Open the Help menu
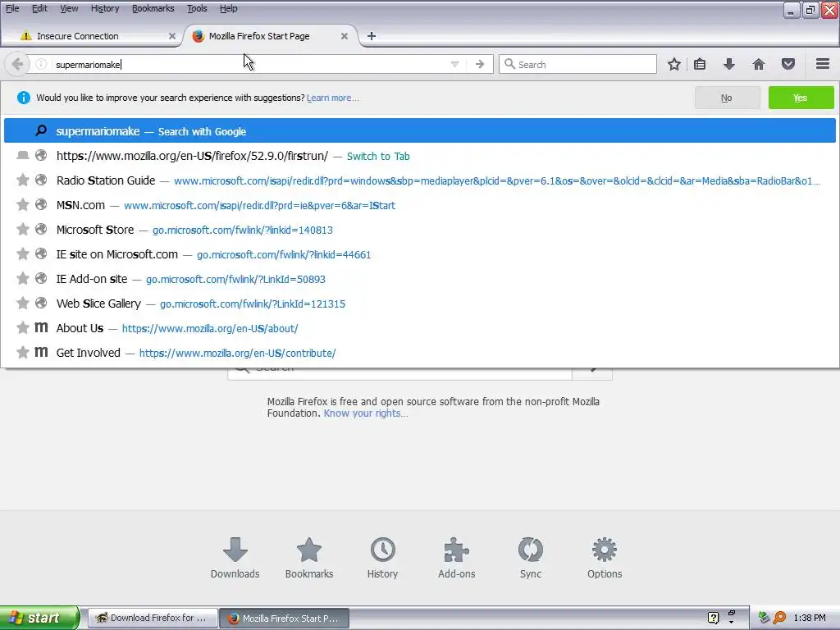 [x=229, y=8]
